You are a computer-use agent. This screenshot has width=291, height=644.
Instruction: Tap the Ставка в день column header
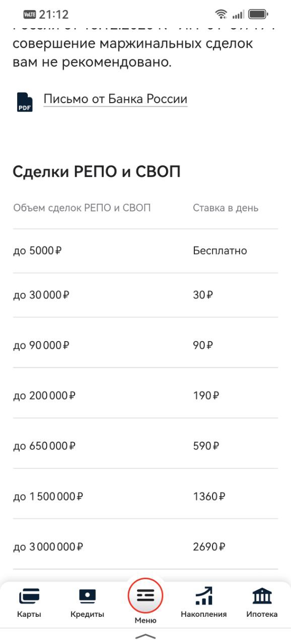[226, 208]
